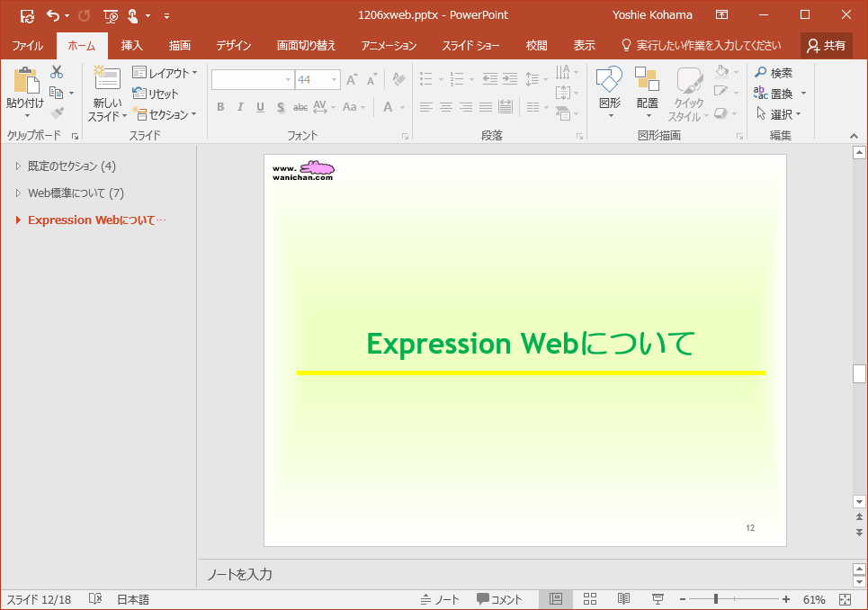Add a new slide icon
The image size is (868, 610).
107,78
